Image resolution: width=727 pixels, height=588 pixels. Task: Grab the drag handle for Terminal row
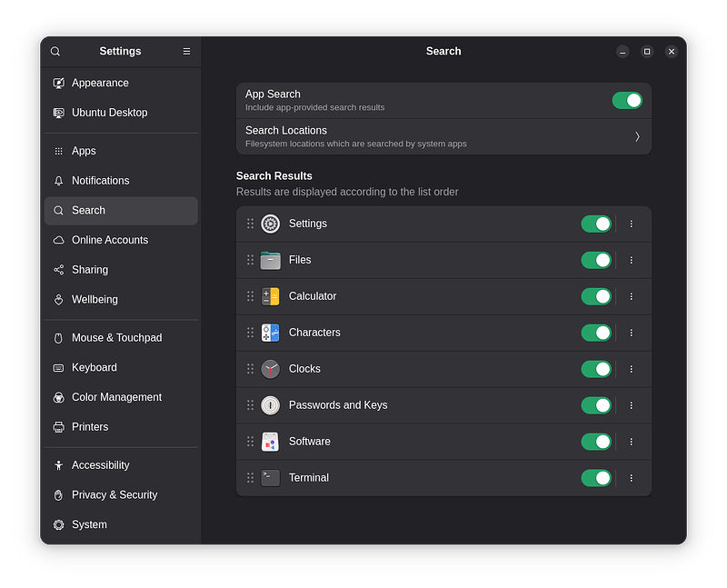251,478
